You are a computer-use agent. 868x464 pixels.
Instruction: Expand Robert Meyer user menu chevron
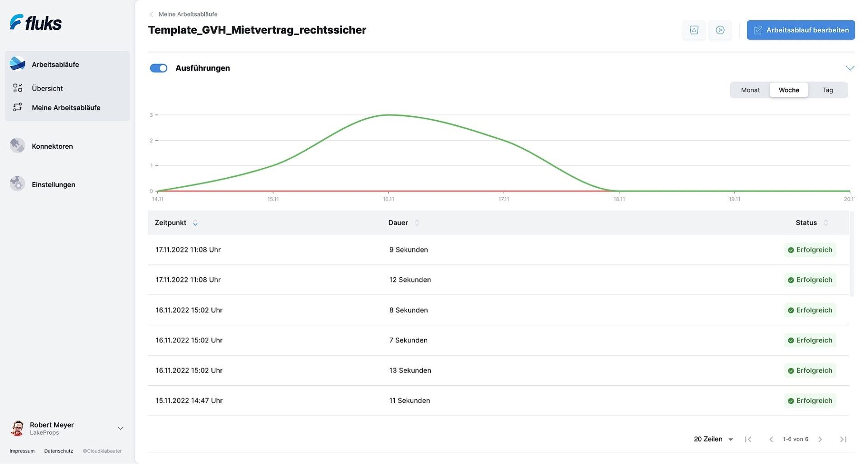pos(121,428)
